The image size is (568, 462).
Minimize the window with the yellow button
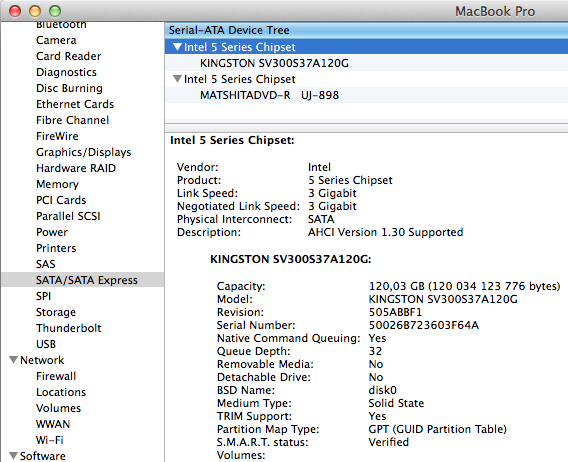(35, 11)
